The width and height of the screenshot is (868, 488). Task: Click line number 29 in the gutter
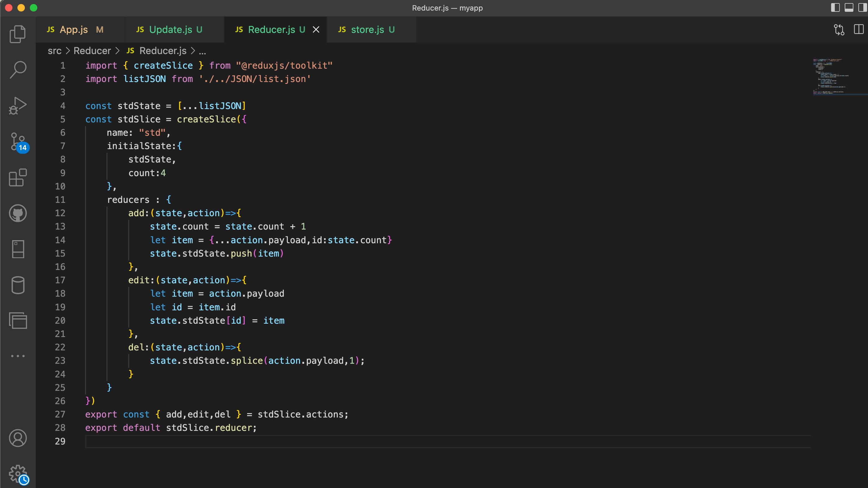point(60,441)
